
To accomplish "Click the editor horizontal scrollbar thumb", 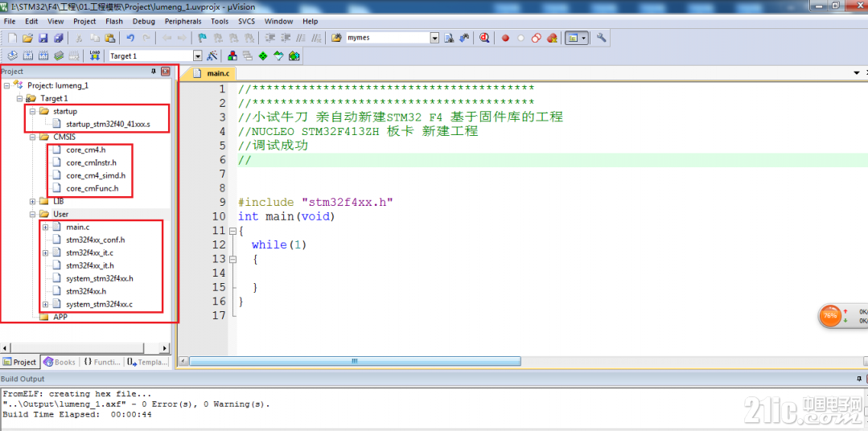I will pos(355,361).
